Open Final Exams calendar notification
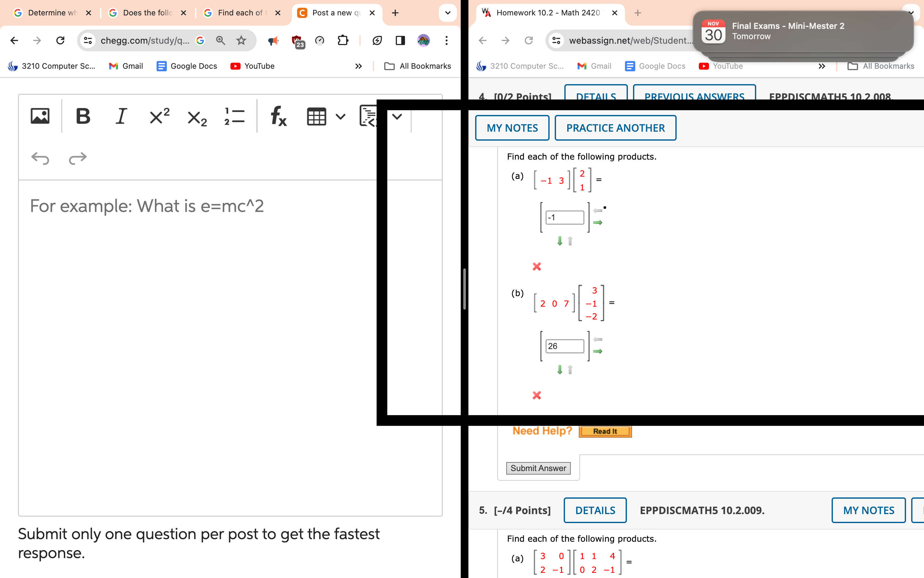924x578 pixels. [803, 31]
